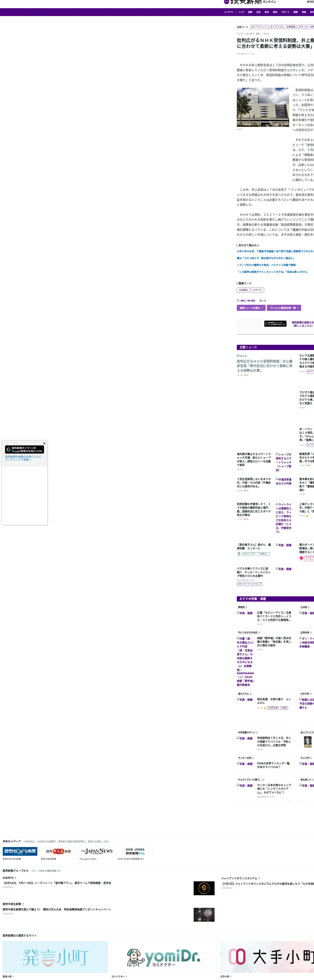
Task: Click the 保存して後で読む save icon
Action: tap(246, 301)
